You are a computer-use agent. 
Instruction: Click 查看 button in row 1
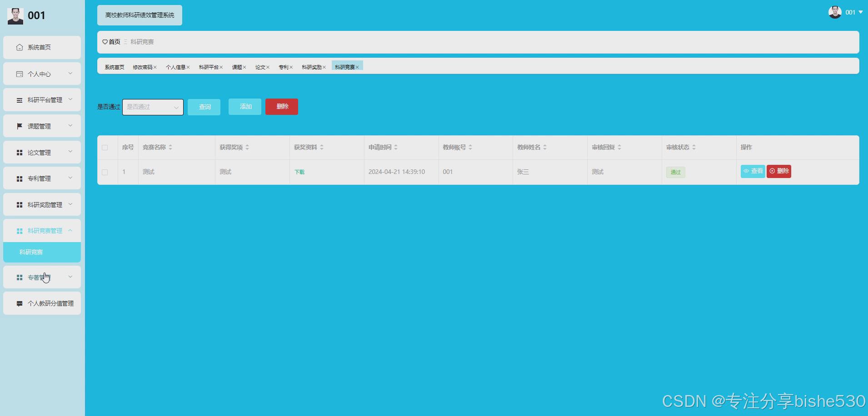click(x=753, y=171)
